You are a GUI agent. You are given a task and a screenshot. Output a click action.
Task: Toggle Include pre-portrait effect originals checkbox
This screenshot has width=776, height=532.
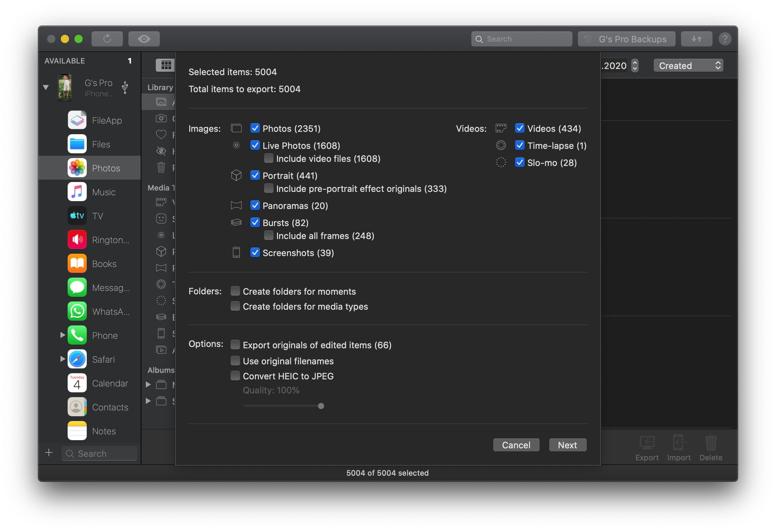[x=269, y=189]
